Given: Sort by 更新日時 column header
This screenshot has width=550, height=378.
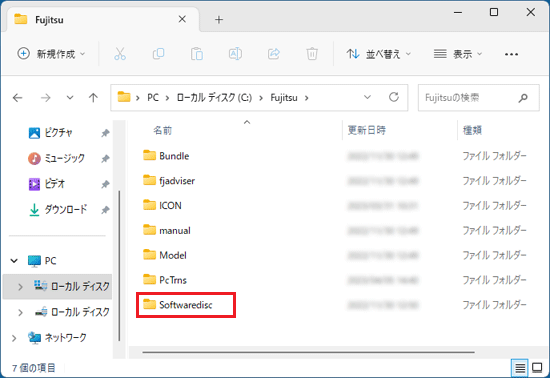Looking at the screenshot, I should (367, 130).
